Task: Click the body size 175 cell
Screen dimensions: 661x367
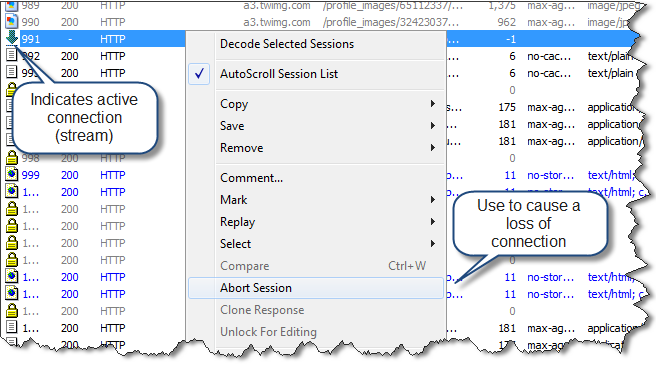Action: pyautogui.click(x=507, y=107)
